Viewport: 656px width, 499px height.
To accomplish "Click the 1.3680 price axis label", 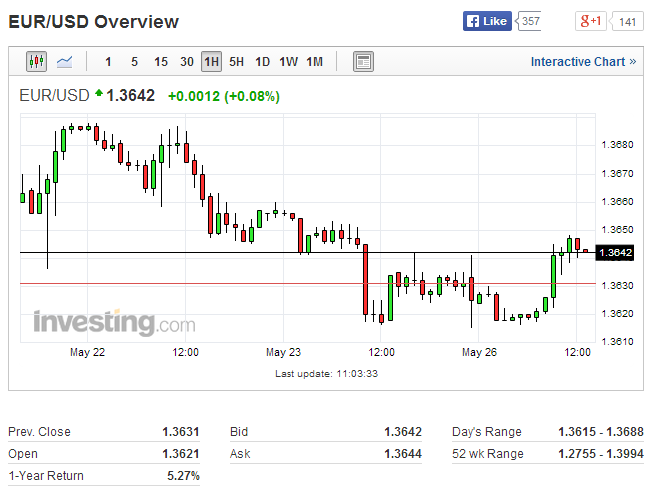I will pos(618,145).
